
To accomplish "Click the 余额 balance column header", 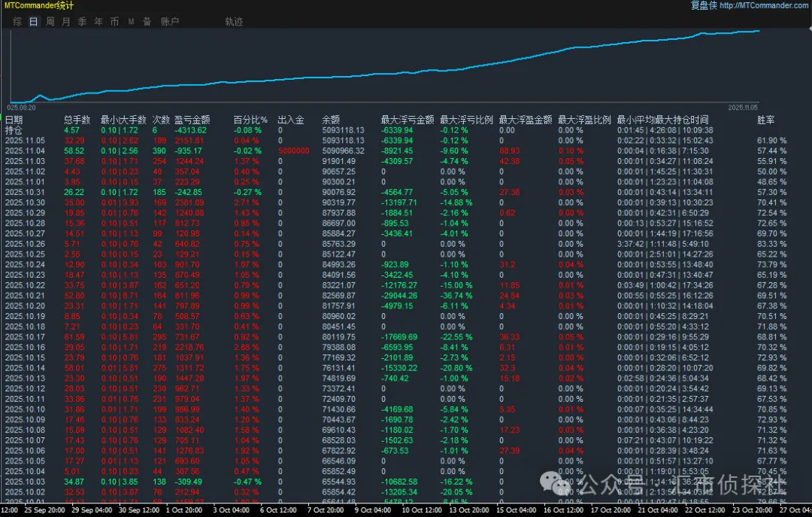I will coord(332,120).
